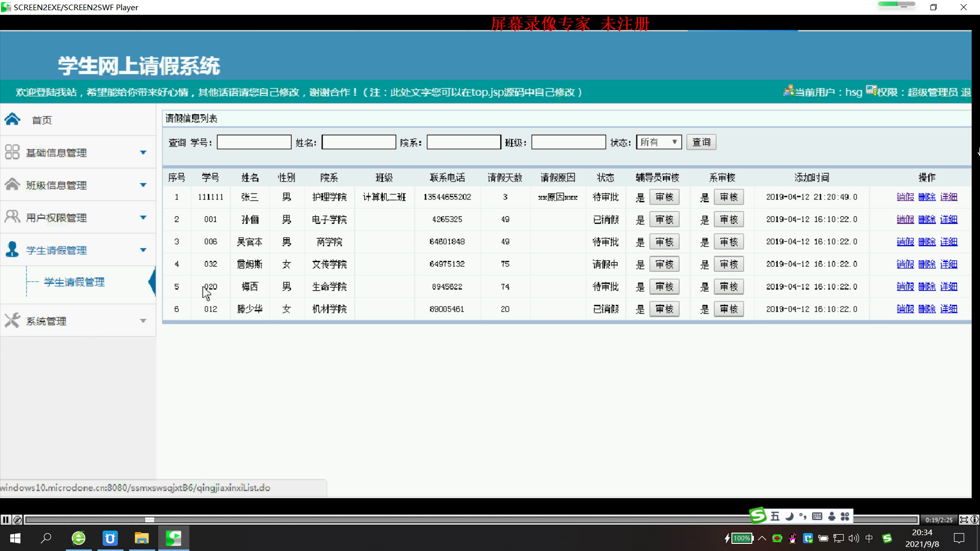980x551 pixels.
Task: Pause the video playback
Action: click(x=6, y=520)
